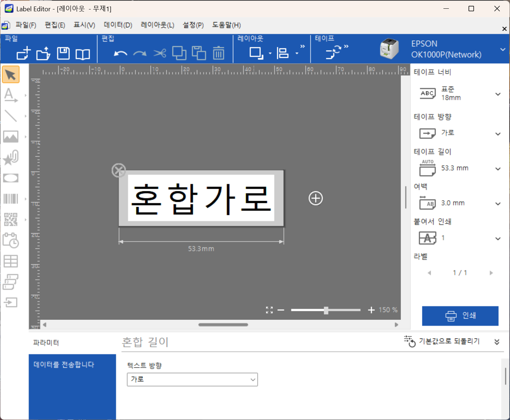
Task: Select the Image insert tool
Action: point(11,137)
